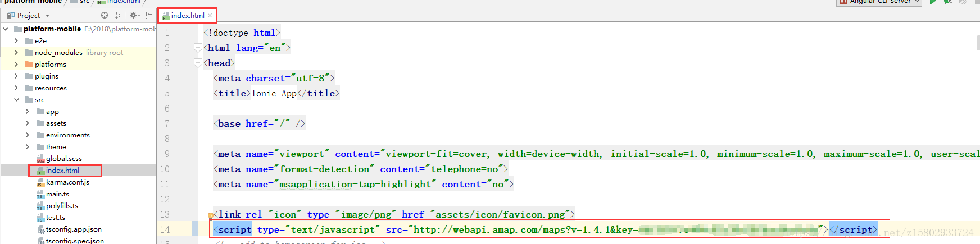
Task: Click the base href line
Action: 259,123
